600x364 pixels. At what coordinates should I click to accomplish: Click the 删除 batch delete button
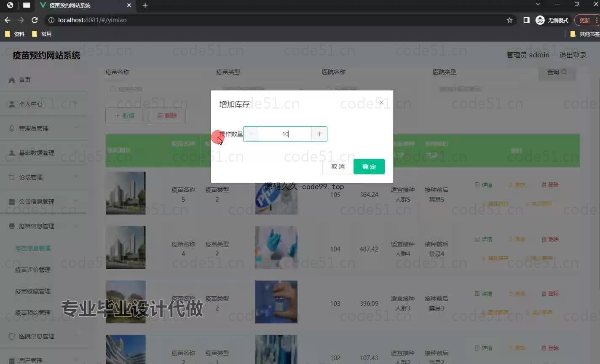167,115
